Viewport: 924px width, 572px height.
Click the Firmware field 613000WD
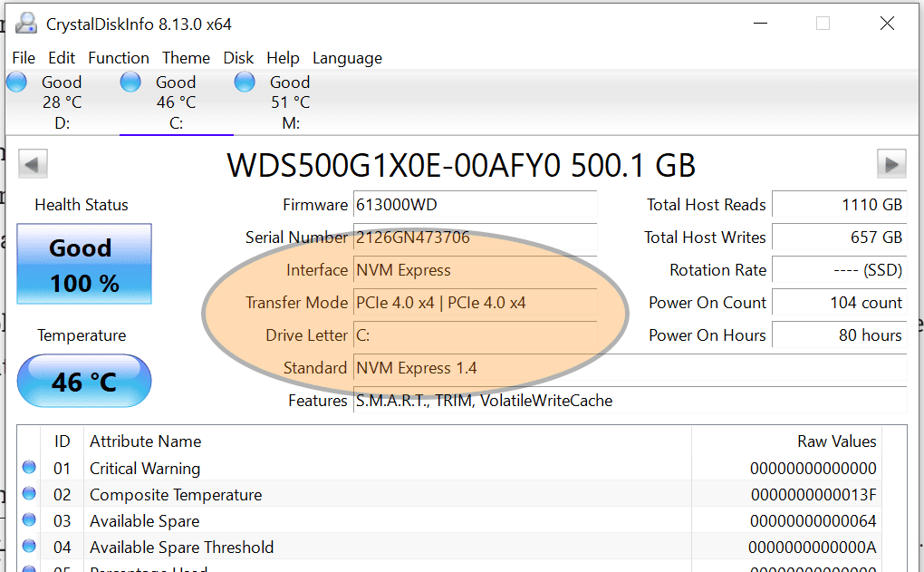(475, 205)
